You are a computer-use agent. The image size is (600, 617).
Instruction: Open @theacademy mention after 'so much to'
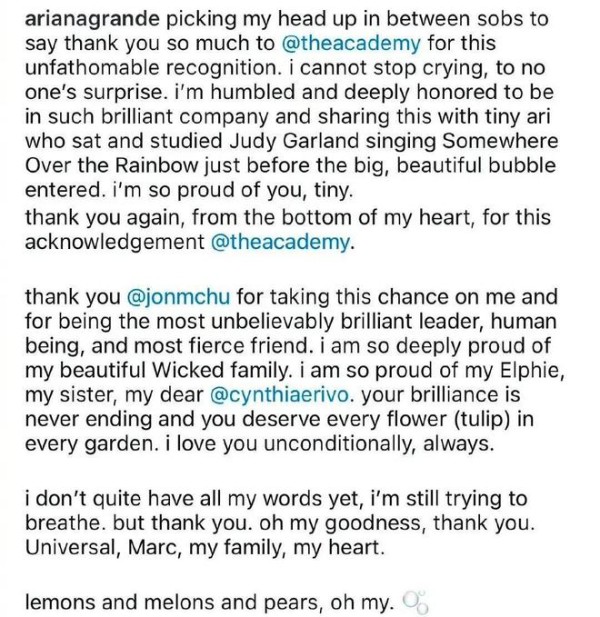(x=351, y=44)
